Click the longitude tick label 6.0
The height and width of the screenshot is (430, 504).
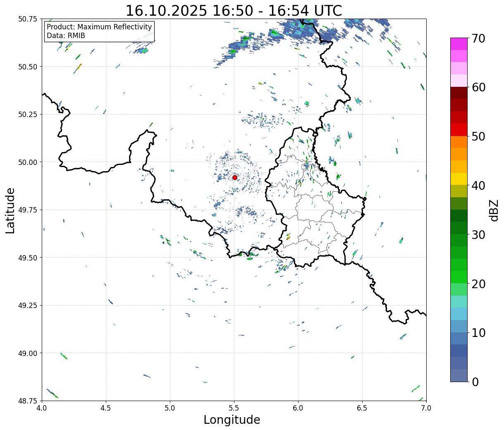pyautogui.click(x=298, y=408)
